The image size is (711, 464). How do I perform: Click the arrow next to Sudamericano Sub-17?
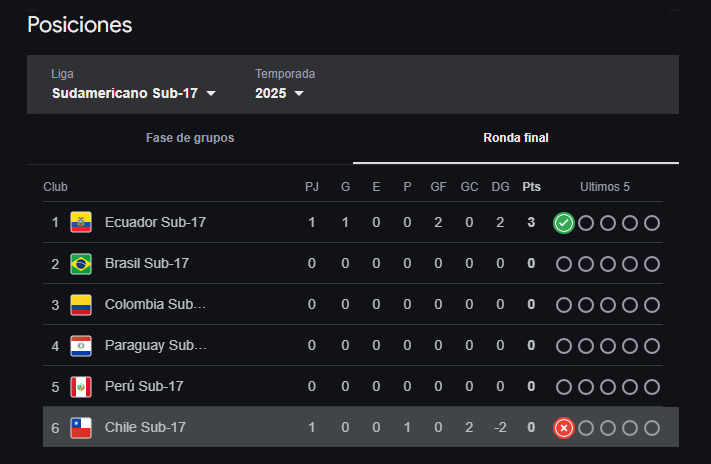click(211, 93)
